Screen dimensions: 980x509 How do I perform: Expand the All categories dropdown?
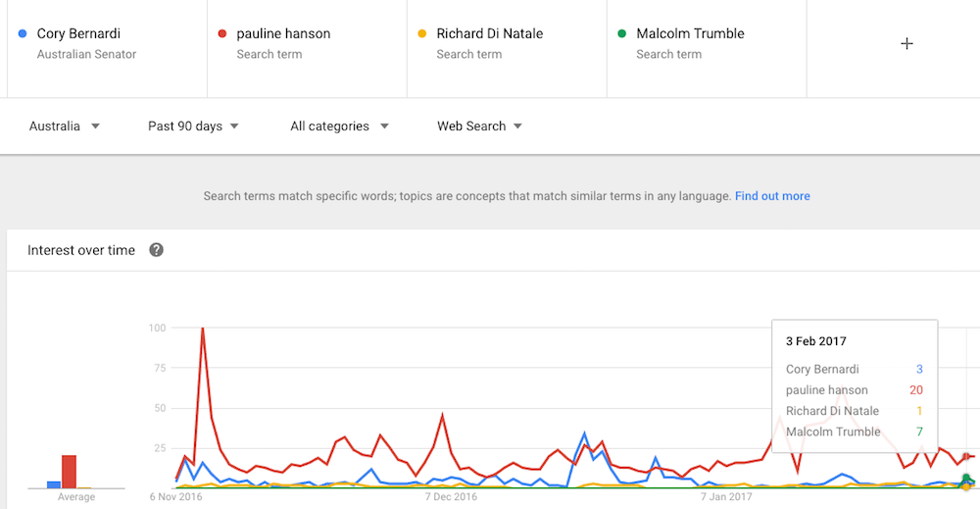[x=339, y=127]
